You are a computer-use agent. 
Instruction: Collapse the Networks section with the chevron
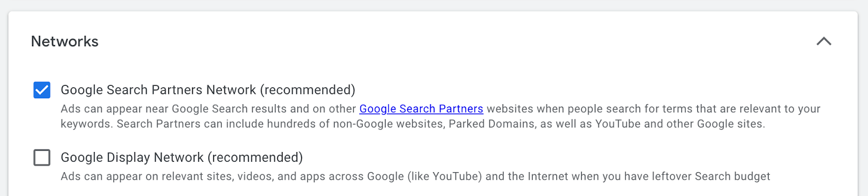pos(824,41)
